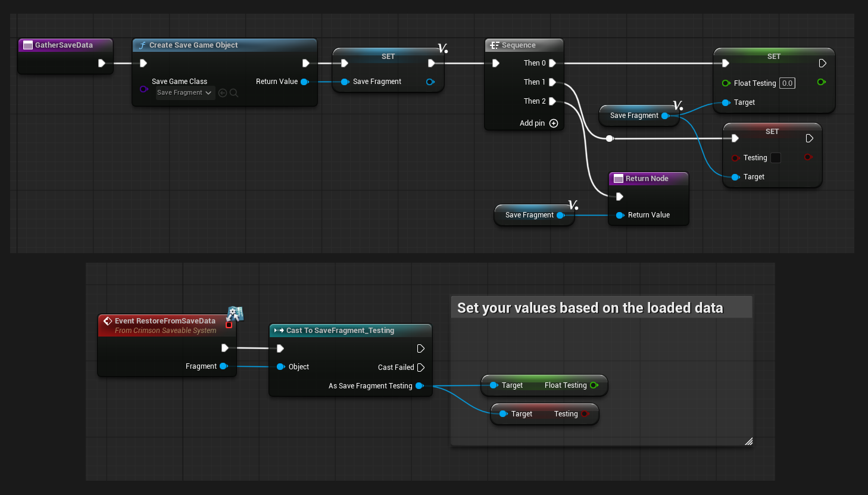The height and width of the screenshot is (495, 868).
Task: Click the As Save Fragment Testing output pin
Action: [x=420, y=386]
